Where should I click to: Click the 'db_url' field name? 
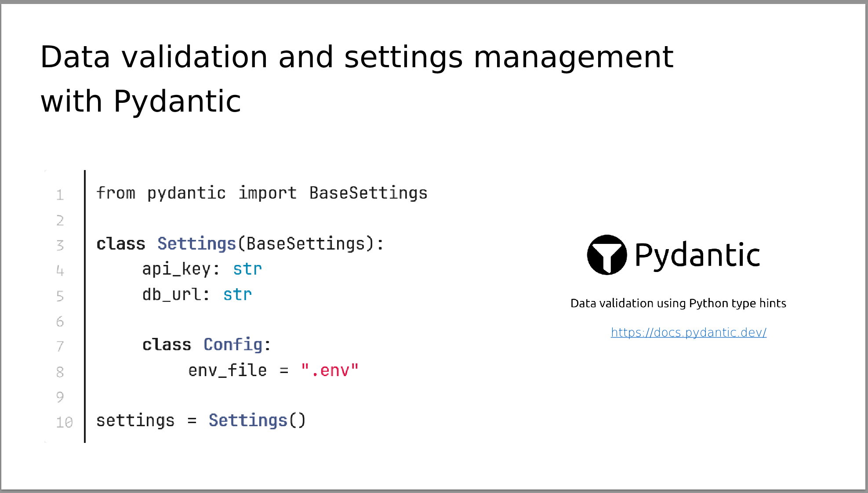pyautogui.click(x=171, y=294)
